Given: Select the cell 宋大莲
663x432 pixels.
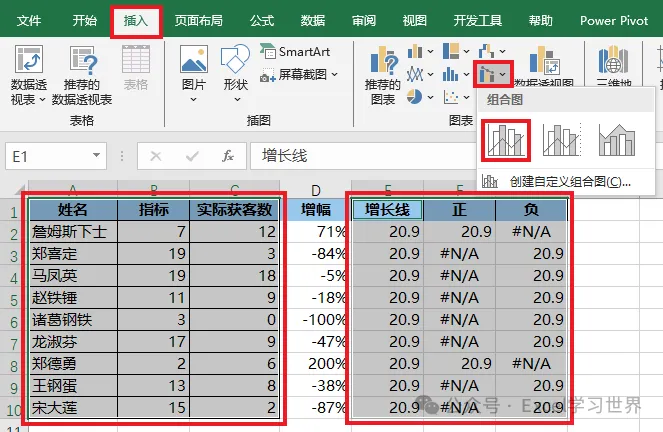Looking at the screenshot, I should [x=73, y=407].
